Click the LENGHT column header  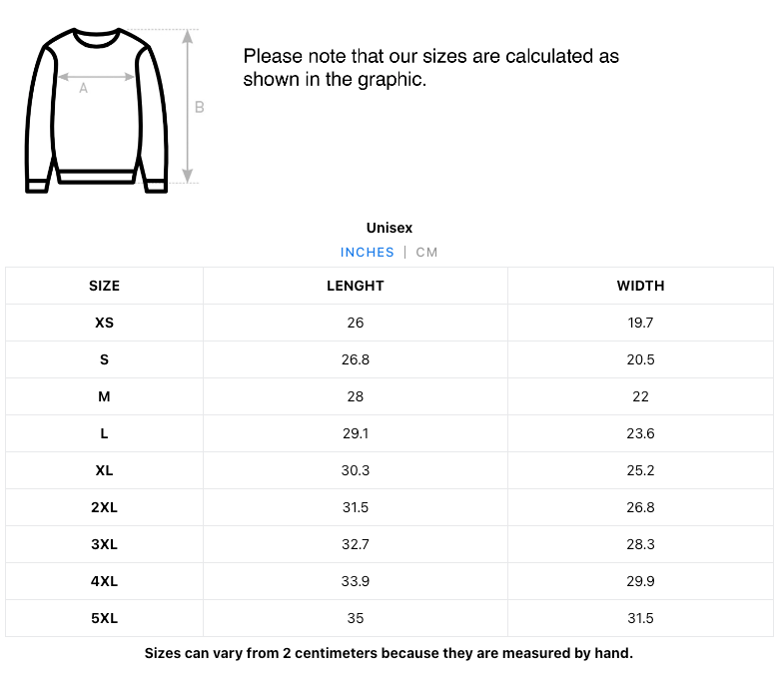356,286
